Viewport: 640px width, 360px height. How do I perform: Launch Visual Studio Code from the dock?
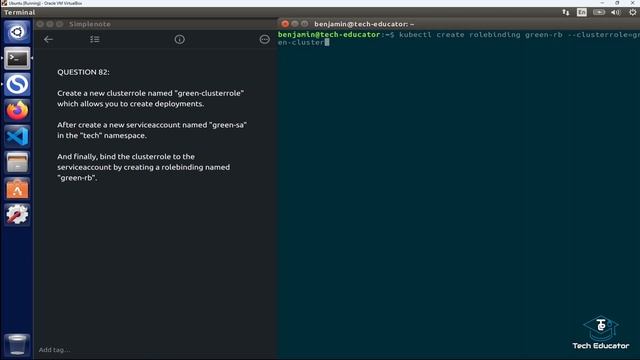point(17,137)
